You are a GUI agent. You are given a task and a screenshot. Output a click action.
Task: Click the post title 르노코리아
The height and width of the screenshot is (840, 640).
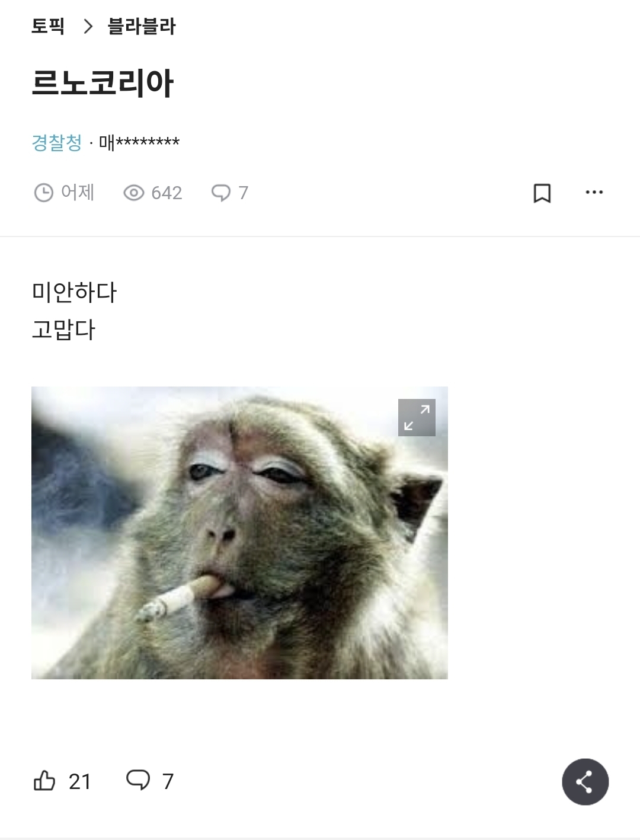click(103, 83)
